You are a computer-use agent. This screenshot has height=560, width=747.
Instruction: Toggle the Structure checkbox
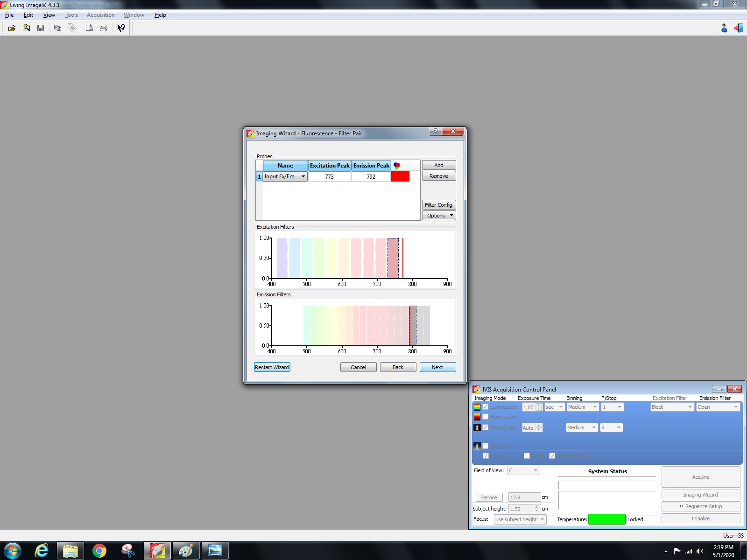point(486,446)
